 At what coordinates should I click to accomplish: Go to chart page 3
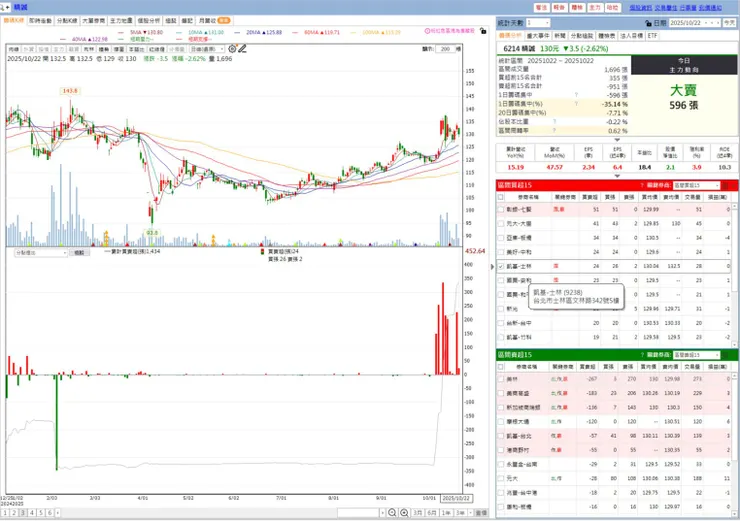pos(23,513)
